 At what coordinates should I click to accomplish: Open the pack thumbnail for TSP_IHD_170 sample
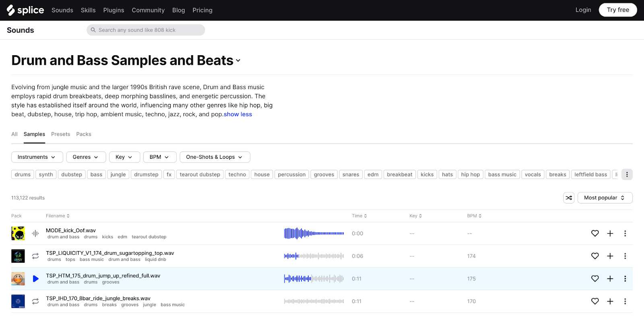coord(18,301)
